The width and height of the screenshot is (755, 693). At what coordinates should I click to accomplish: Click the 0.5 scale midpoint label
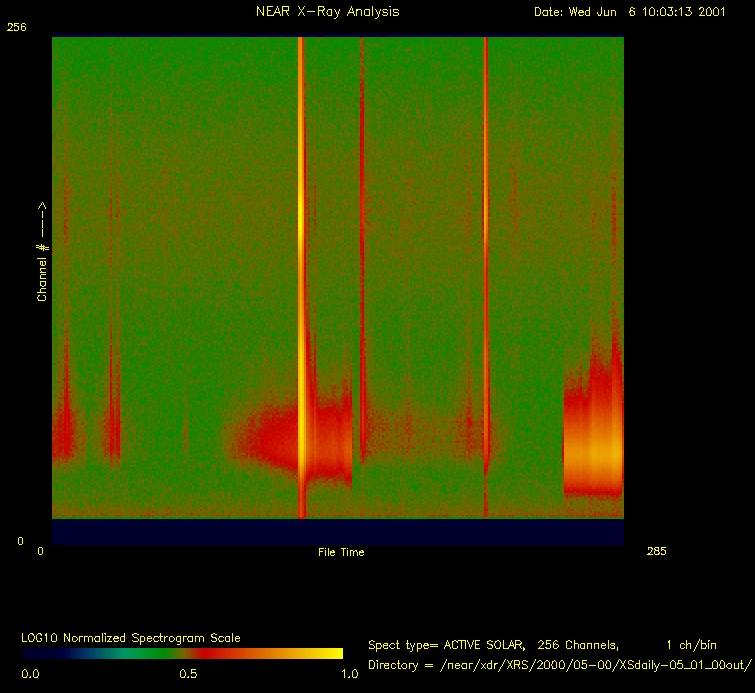pyautogui.click(x=187, y=674)
